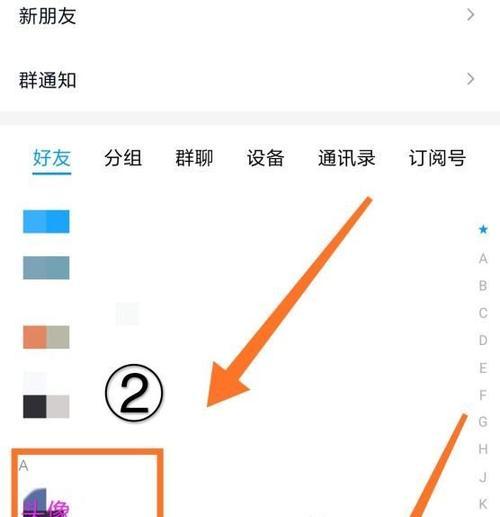This screenshot has width=500, height=517.
Task: Switch to the 通讯录 tab
Action: [347, 158]
